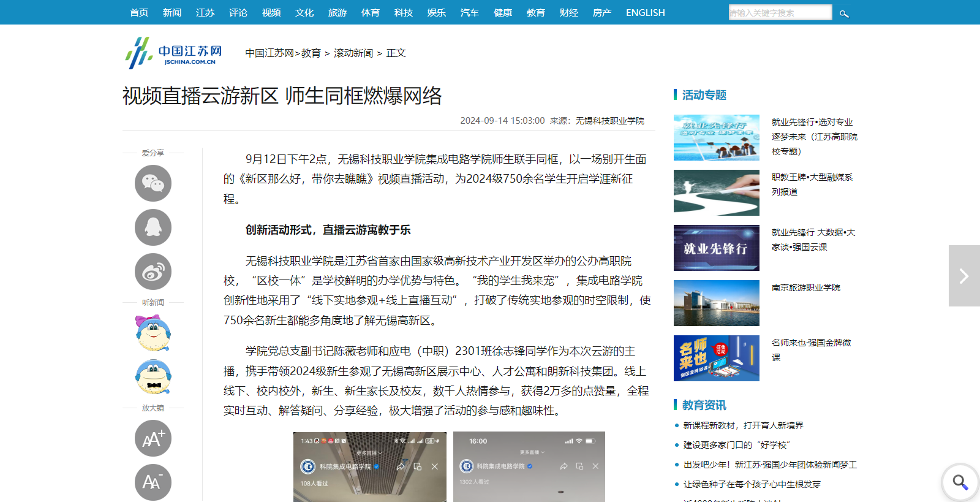Viewport: 980px width, 502px height.
Task: Open 汽车 in top navigation
Action: (x=470, y=12)
